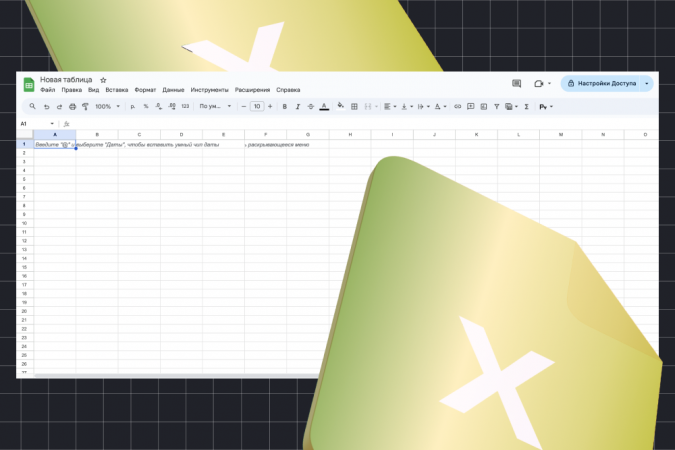Click the Настройки Доступа share button

(x=600, y=84)
